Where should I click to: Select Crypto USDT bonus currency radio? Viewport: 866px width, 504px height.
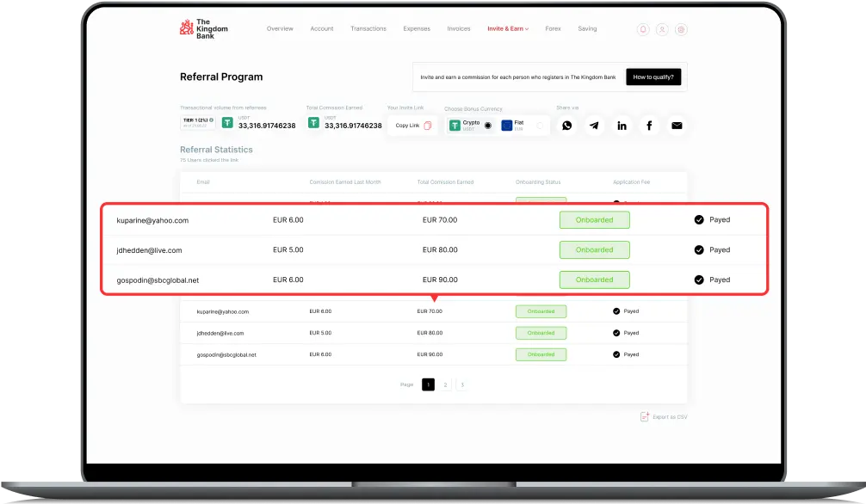pos(488,126)
